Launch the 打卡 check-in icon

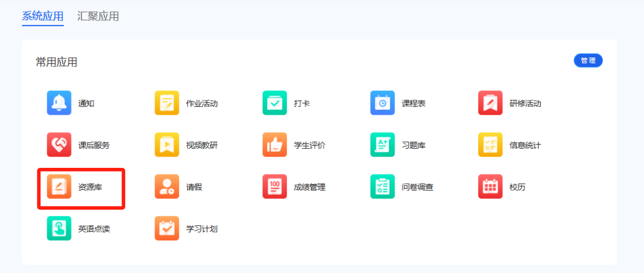(x=275, y=103)
